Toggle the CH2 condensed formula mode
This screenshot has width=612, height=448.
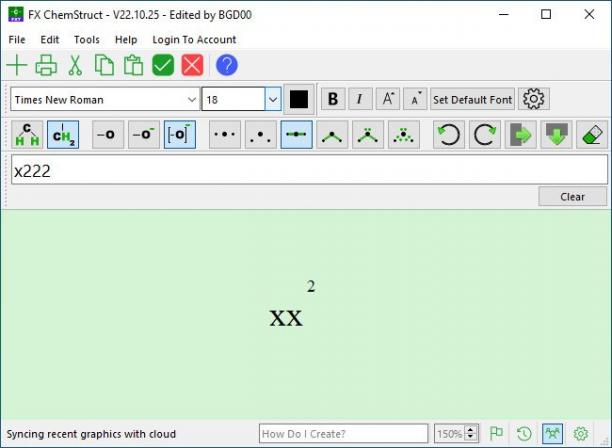pos(63,135)
